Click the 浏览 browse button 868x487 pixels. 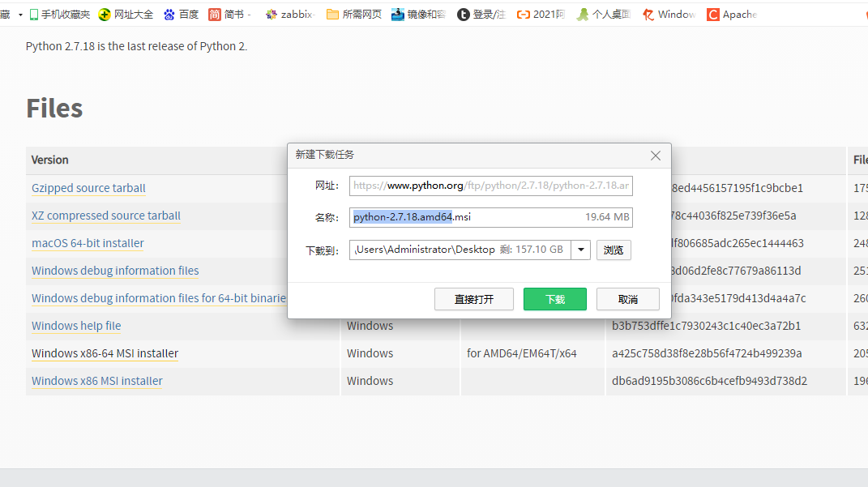click(x=614, y=250)
